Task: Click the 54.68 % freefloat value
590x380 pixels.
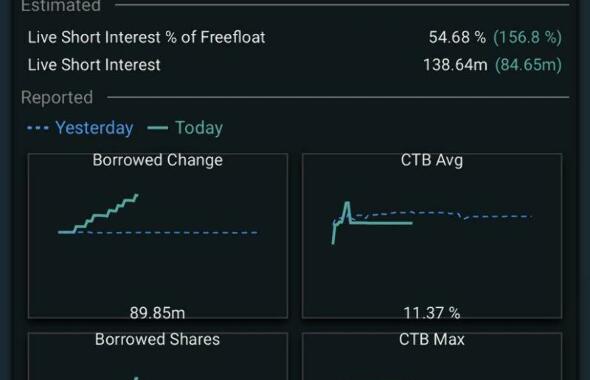Action: [457, 37]
